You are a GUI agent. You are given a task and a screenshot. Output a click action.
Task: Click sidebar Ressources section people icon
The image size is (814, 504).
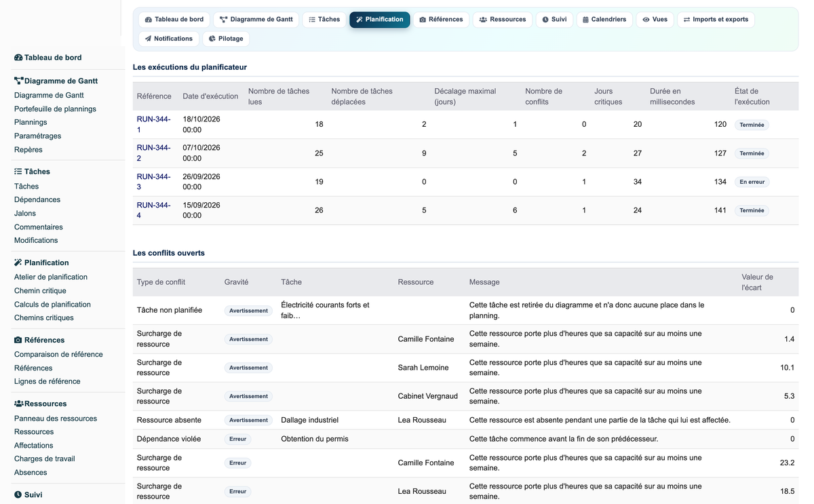point(19,404)
